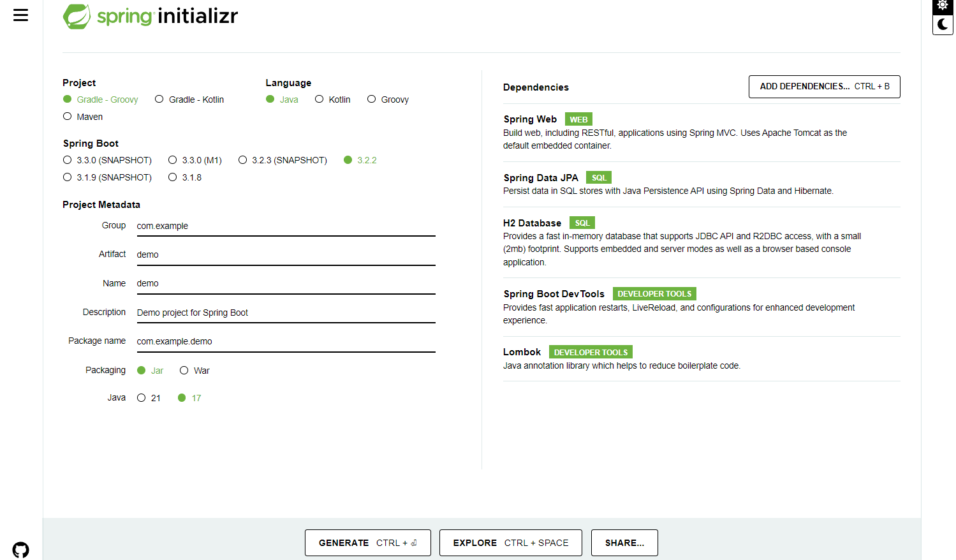Screen dimensions: 956x560
Task: Edit the Artifact field
Action: 286,254
